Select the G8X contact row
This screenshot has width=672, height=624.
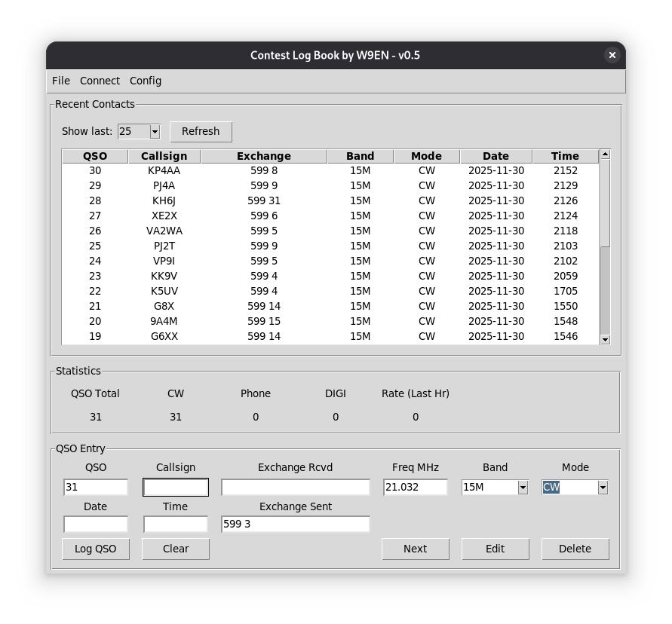[x=330, y=306]
